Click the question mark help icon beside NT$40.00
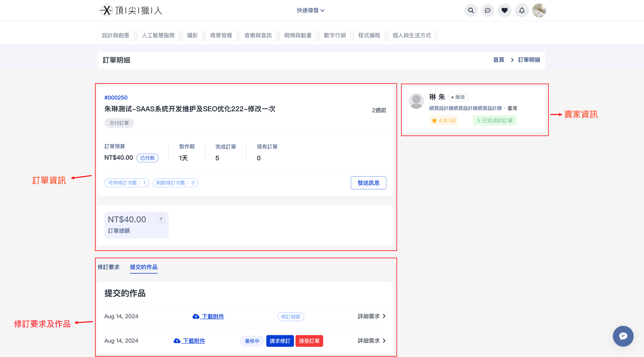The width and height of the screenshot is (644, 357). 161,219
